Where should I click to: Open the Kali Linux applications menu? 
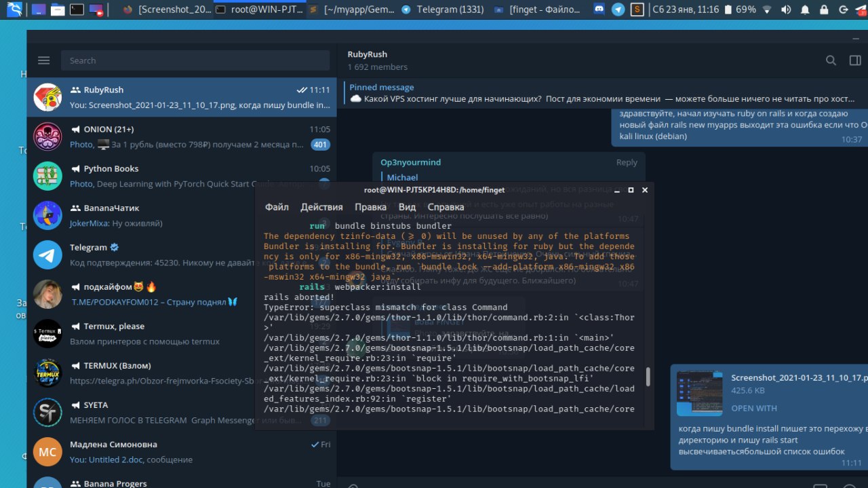coord(14,10)
